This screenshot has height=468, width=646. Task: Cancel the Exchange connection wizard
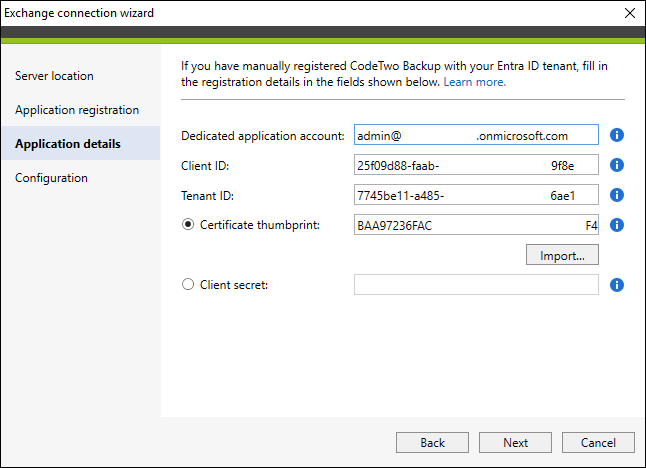(598, 442)
